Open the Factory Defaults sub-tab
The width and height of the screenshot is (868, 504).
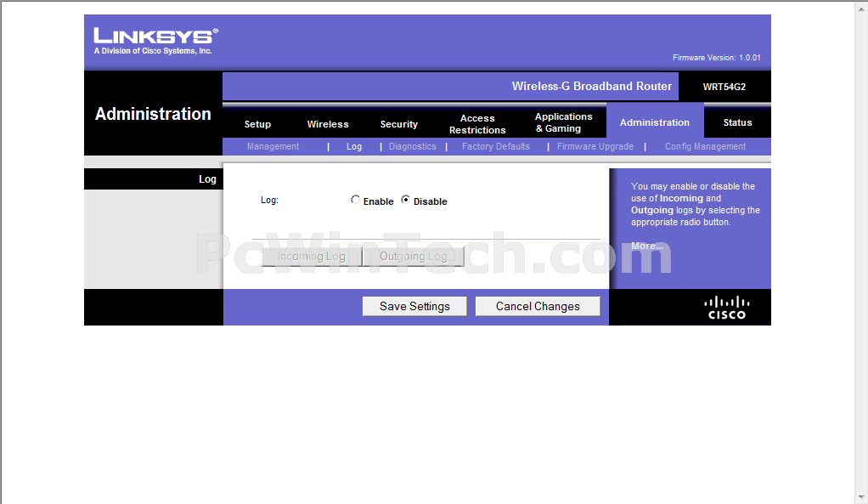(496, 146)
